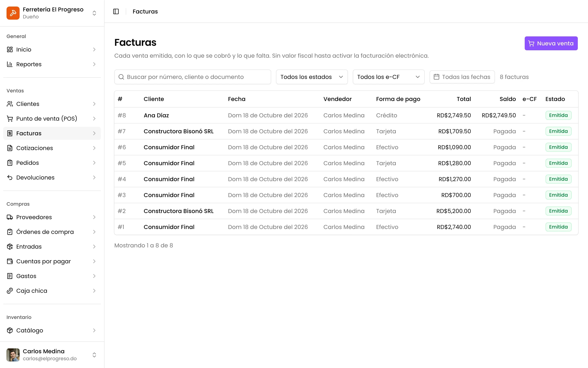
Task: Click the Saldo column header
Action: [507, 99]
